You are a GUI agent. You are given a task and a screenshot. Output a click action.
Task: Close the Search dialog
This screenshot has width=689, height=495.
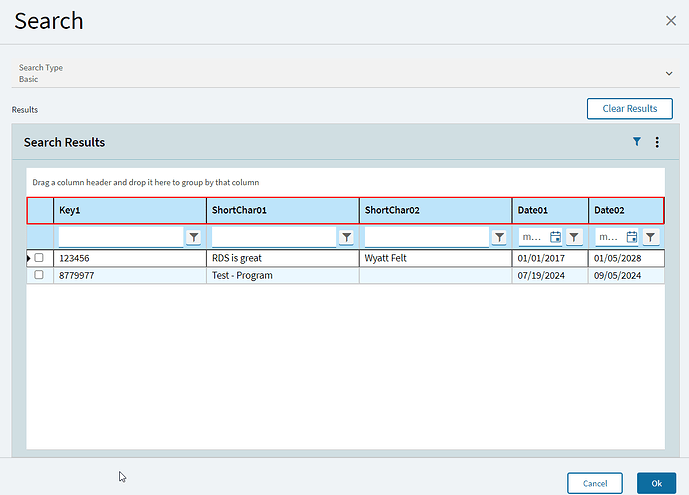click(x=671, y=21)
